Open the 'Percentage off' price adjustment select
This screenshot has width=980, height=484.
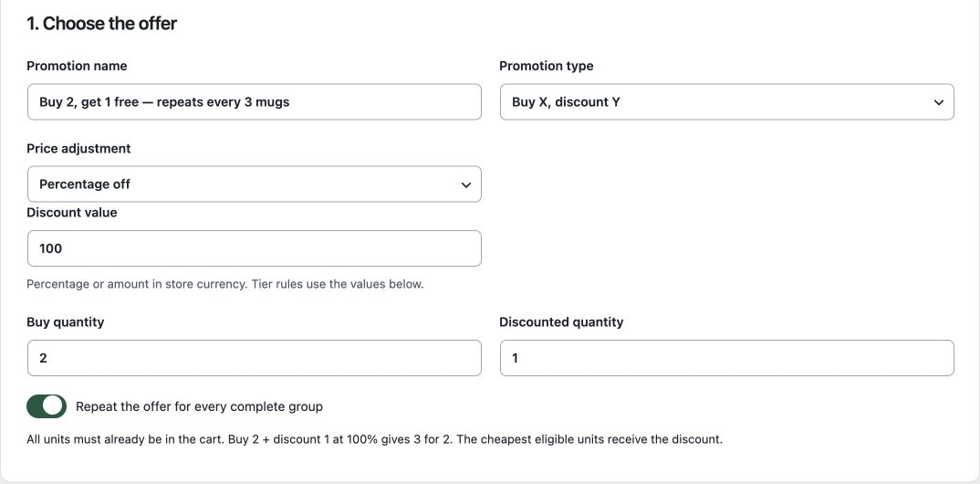tap(255, 184)
